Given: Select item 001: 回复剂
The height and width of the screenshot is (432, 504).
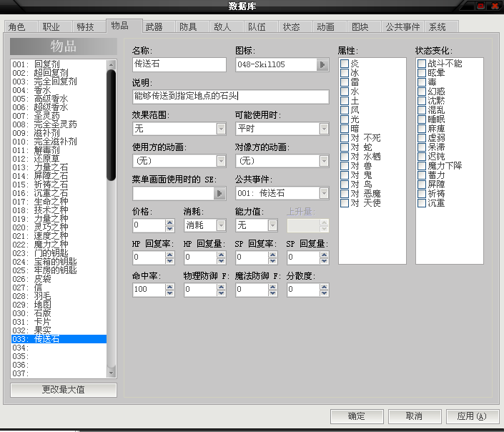Looking at the screenshot, I should pyautogui.click(x=59, y=64).
